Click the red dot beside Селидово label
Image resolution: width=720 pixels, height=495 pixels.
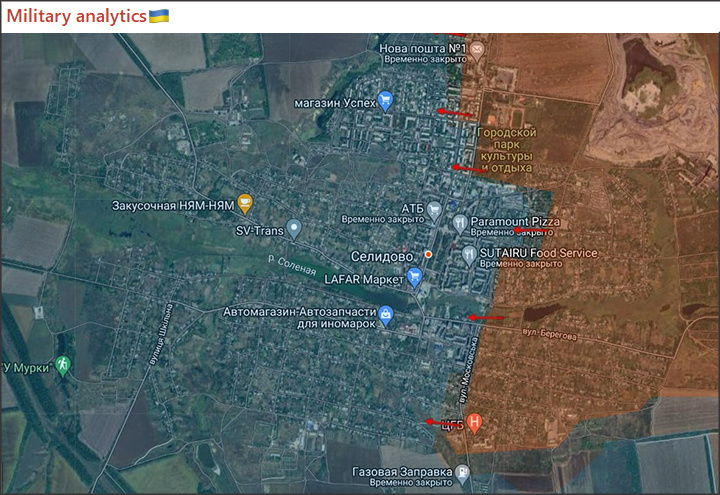click(x=428, y=255)
